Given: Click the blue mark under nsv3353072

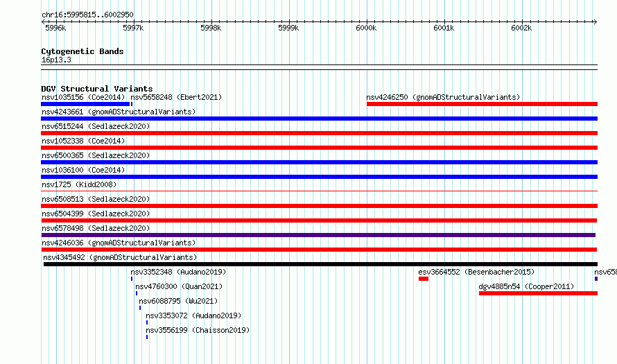Looking at the screenshot, I should click(x=147, y=322).
